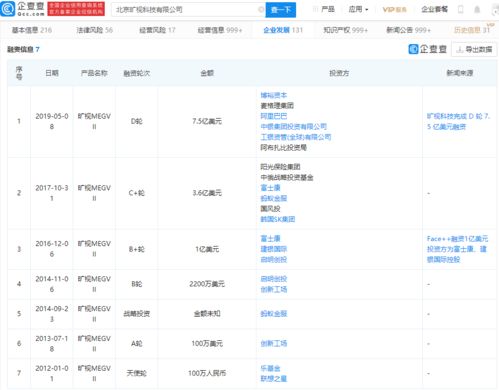Image resolution: width=499 pixels, height=390 pixels.
Task: Open 富士康 link in the C+轮 row
Action: coord(270,188)
